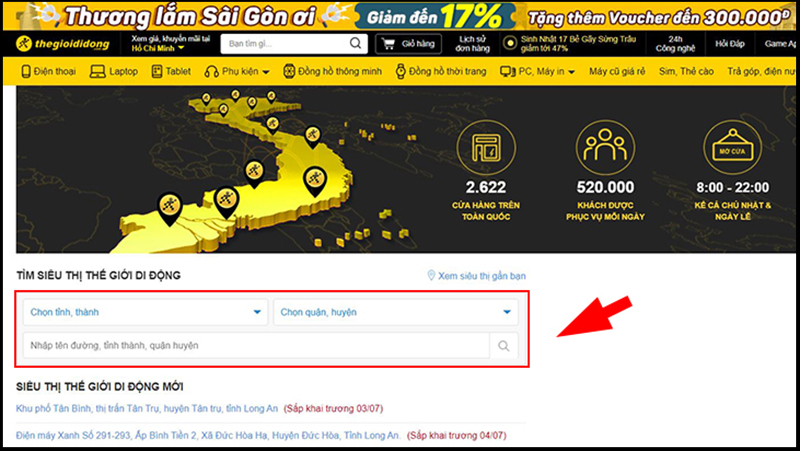
Task: Click the fashion watch icon in navigation
Action: pyautogui.click(x=401, y=71)
